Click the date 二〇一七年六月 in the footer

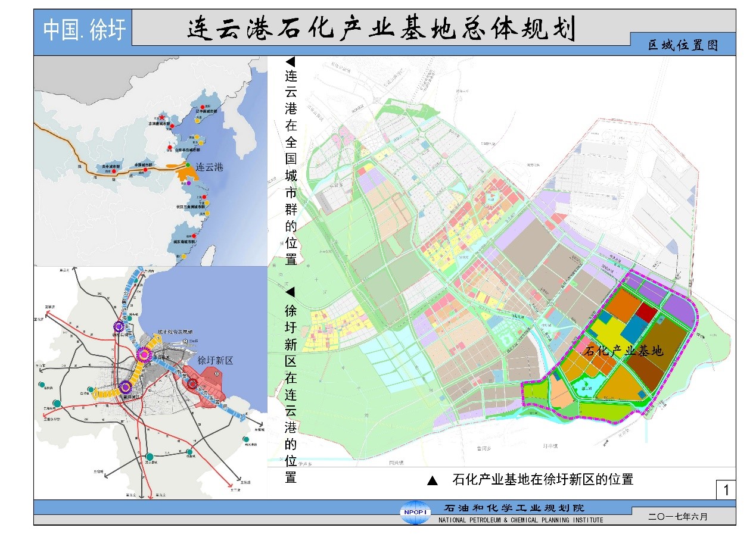tap(678, 517)
